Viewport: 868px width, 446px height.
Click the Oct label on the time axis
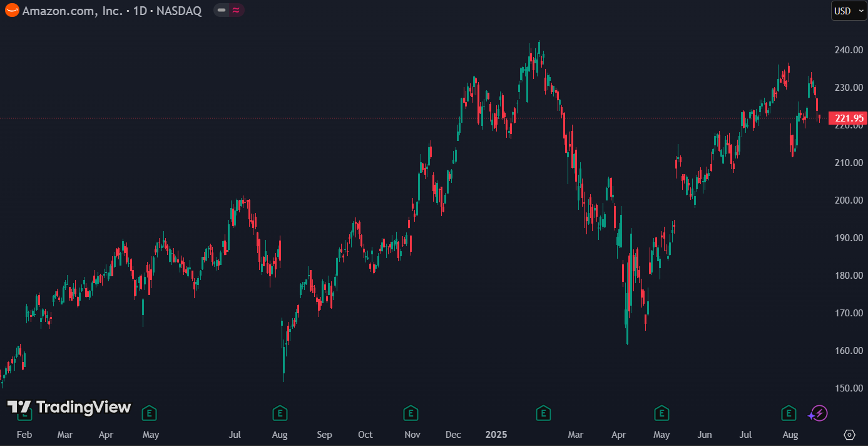coord(365,435)
